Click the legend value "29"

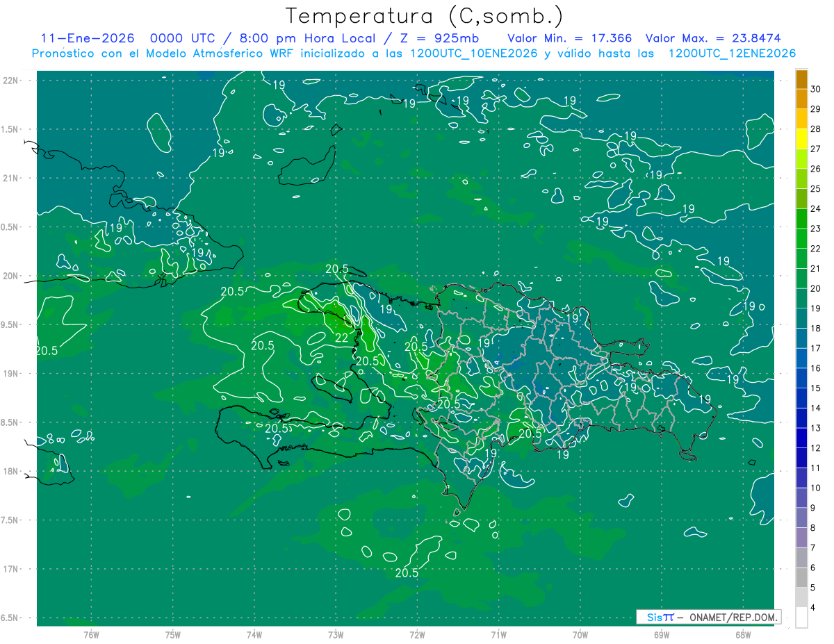click(816, 108)
